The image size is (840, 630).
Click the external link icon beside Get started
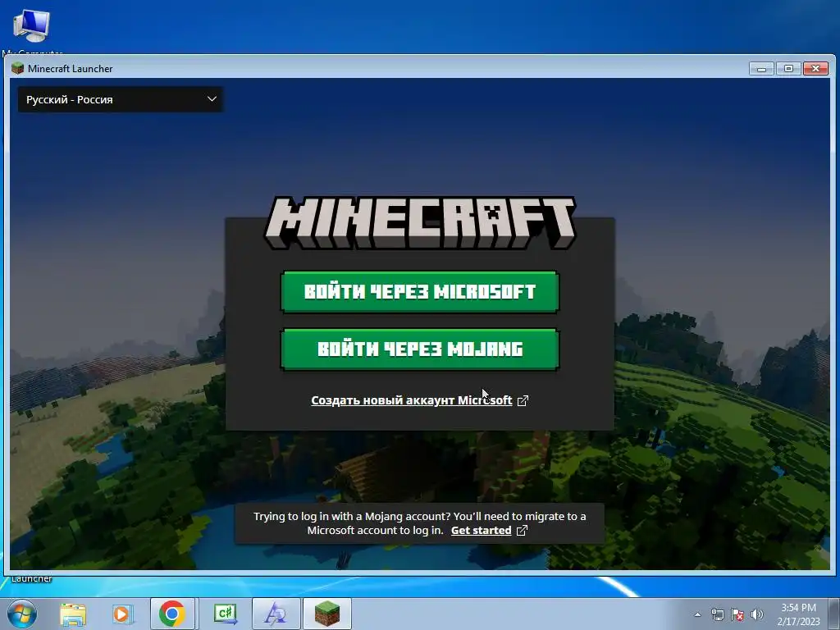tap(522, 531)
